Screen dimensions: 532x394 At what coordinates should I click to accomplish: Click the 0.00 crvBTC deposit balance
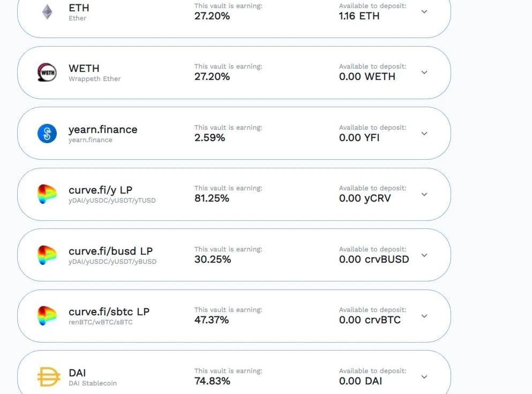[x=370, y=320]
